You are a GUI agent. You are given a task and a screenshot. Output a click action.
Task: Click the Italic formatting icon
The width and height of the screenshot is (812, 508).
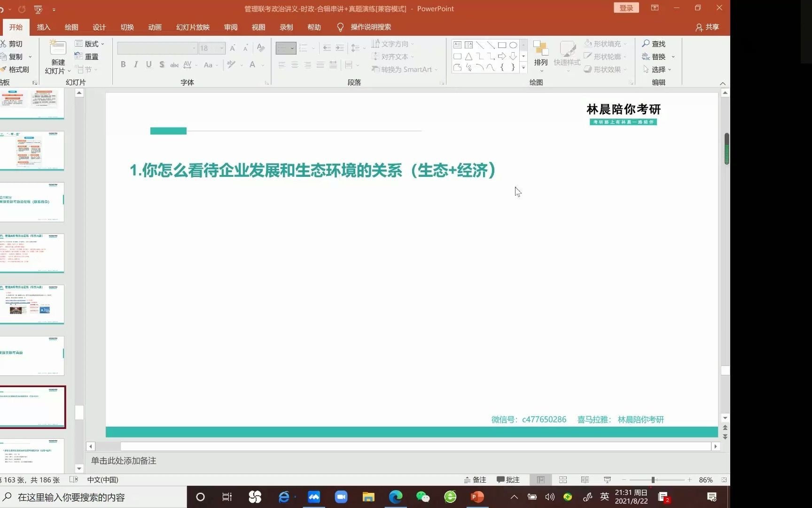coord(136,64)
